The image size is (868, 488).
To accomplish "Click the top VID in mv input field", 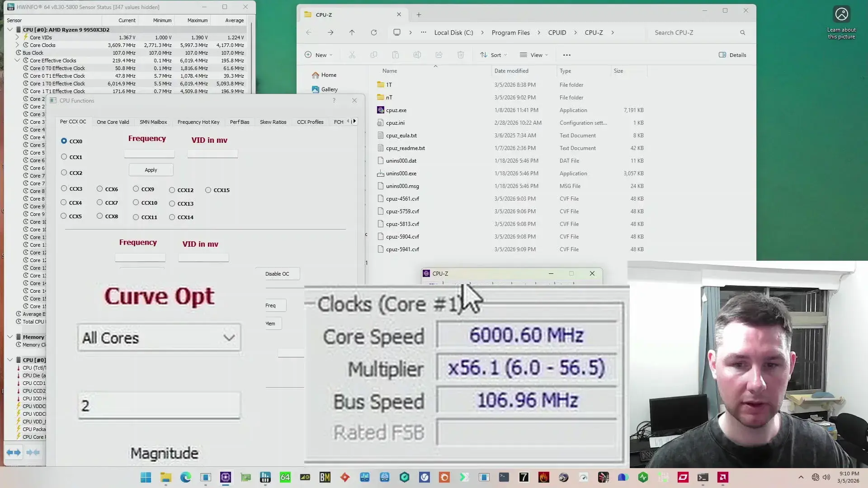I will tap(212, 154).
